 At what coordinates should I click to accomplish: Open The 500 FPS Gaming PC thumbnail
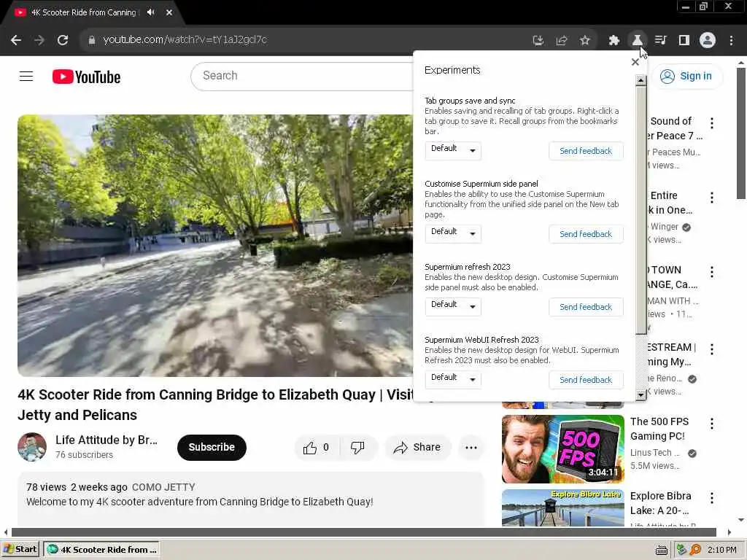pos(562,449)
